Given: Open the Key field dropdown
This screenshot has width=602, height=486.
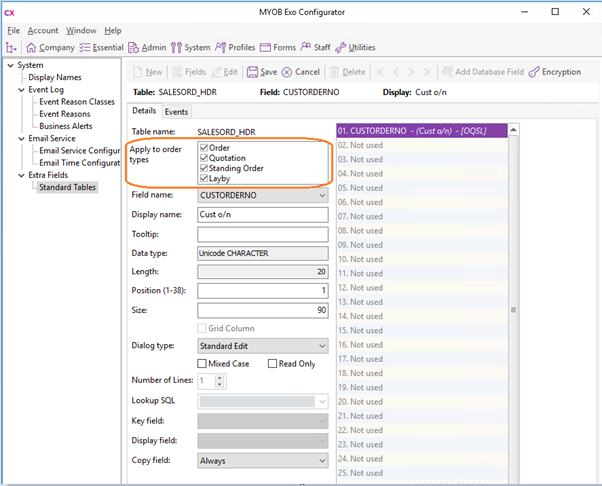Looking at the screenshot, I should 322,421.
